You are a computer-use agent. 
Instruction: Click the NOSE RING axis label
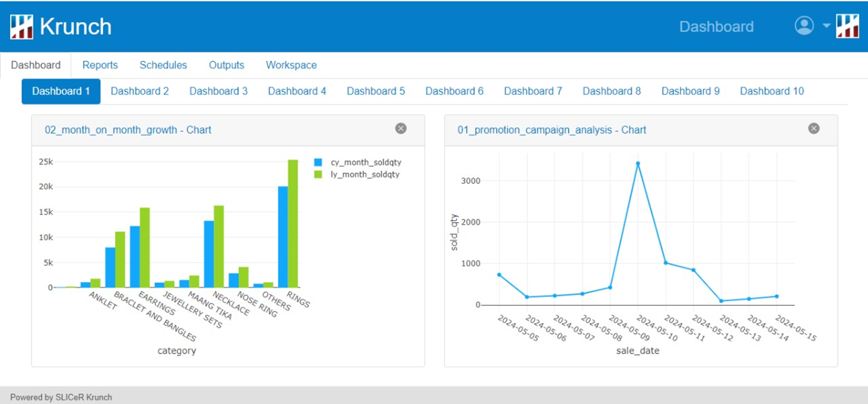pyautogui.click(x=257, y=304)
